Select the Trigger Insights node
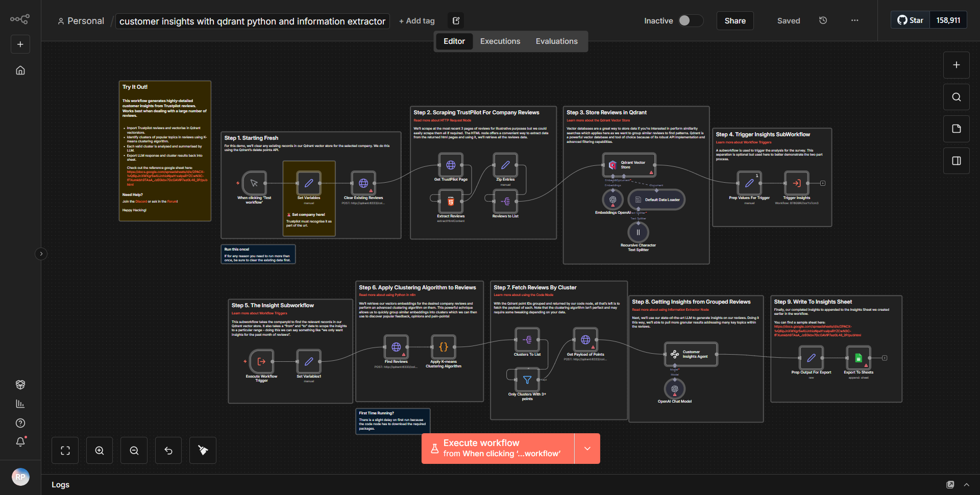The height and width of the screenshot is (495, 980). point(797,183)
